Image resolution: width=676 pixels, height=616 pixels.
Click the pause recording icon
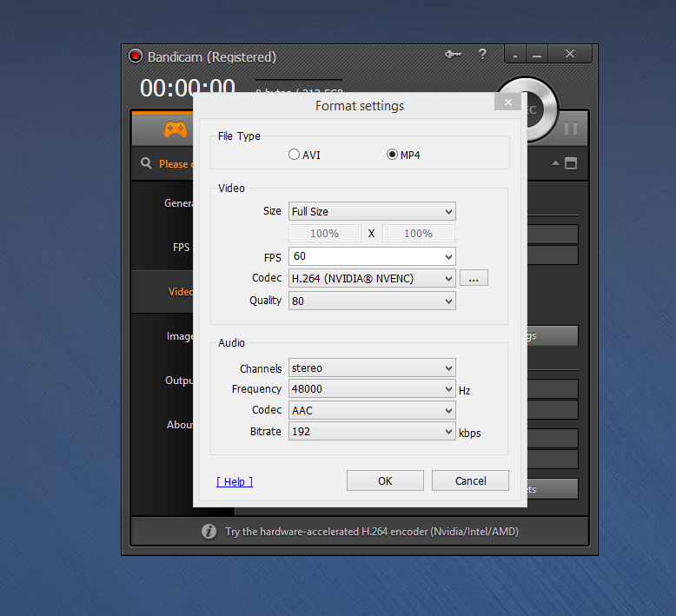tap(571, 128)
